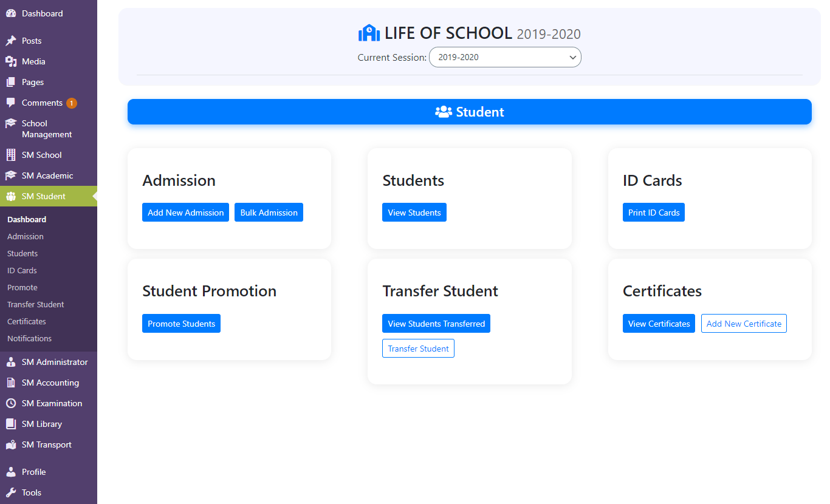Click the SM School building icon
830x504 pixels.
coord(11,155)
